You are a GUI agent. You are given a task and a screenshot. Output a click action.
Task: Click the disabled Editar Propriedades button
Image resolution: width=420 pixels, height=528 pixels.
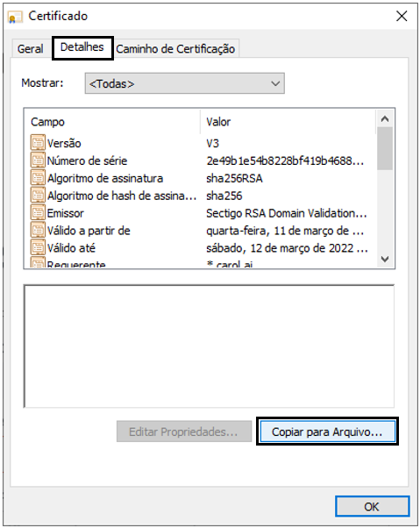(x=184, y=432)
